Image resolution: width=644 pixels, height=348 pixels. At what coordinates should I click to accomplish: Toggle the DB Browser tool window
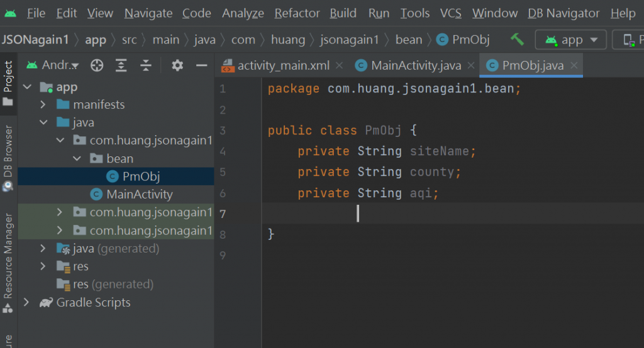(x=8, y=158)
